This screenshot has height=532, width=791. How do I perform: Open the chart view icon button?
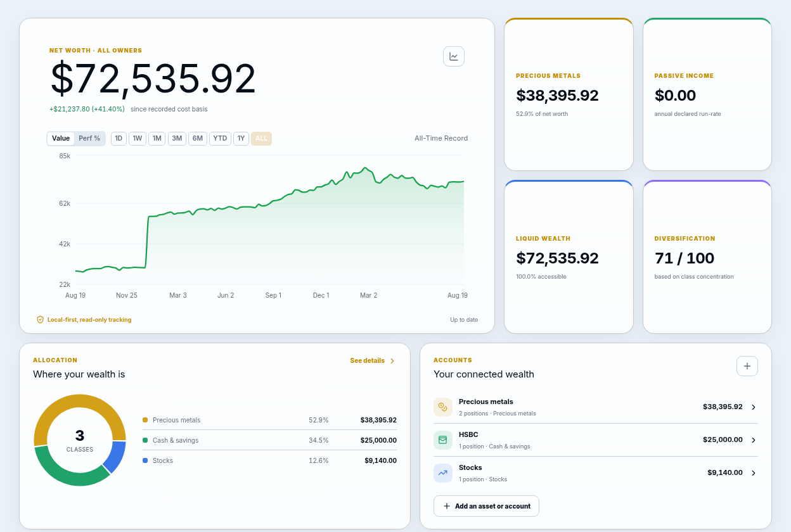pyautogui.click(x=454, y=56)
